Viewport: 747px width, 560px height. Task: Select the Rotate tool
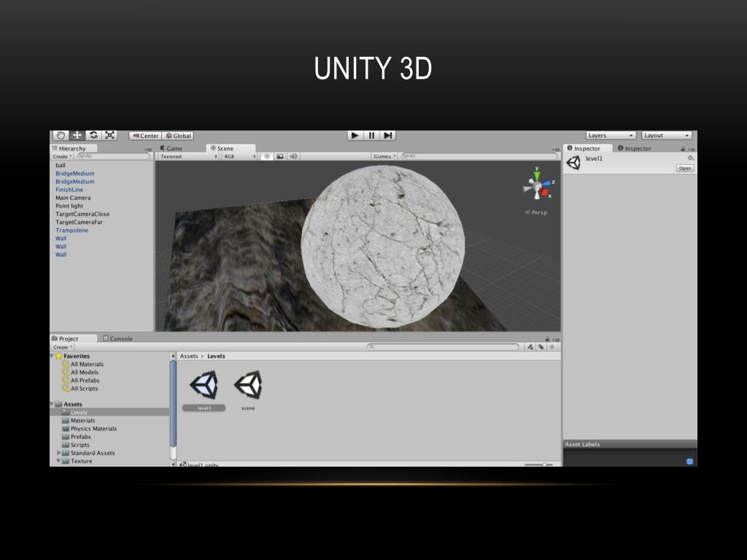93,135
